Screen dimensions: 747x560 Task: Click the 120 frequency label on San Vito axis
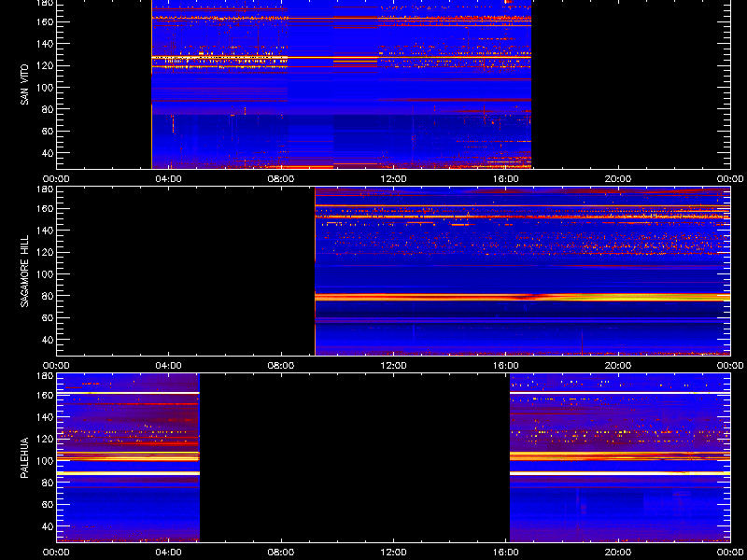(x=45, y=65)
